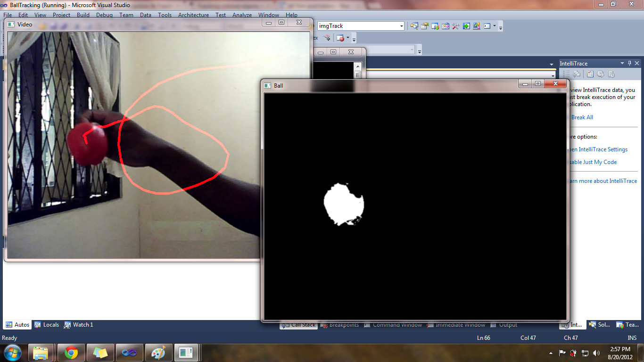Click the IntelliTrace filter events icon
The width and height of the screenshot is (644, 362).
click(x=590, y=74)
